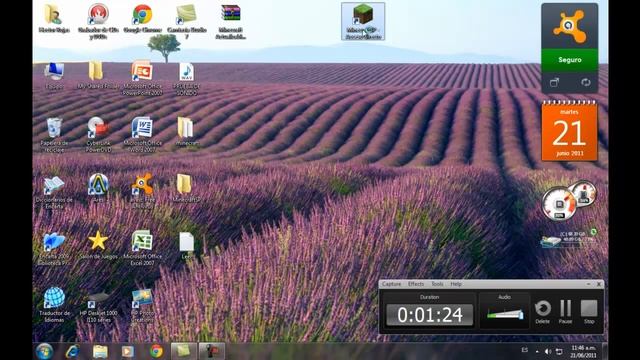640x360 pixels.
Task: Open the user folder with person icon
Action: click(54, 19)
